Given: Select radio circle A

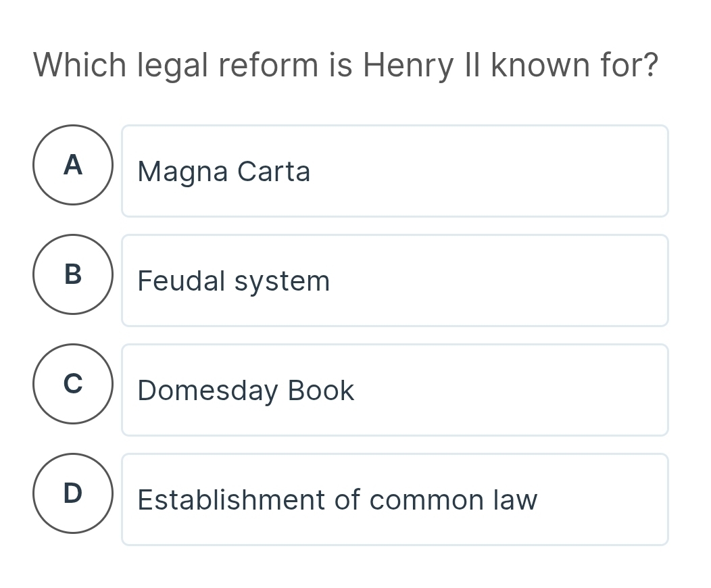Looking at the screenshot, I should (x=73, y=165).
